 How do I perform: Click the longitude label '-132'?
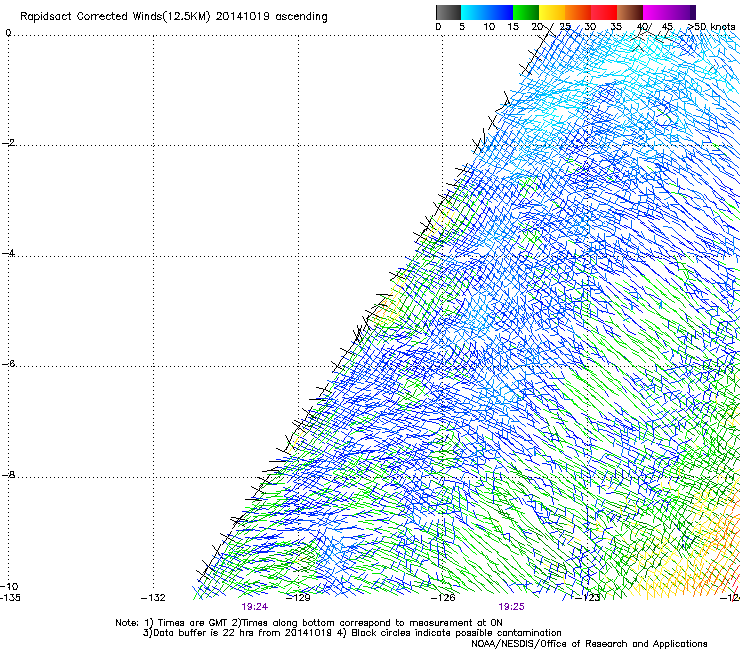(x=153, y=598)
